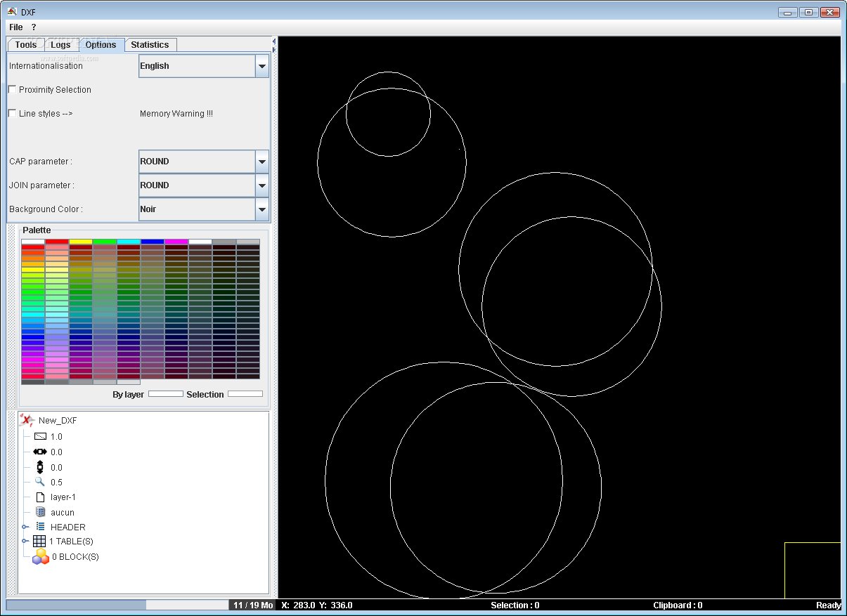The width and height of the screenshot is (847, 616).
Task: Click the 'Clipboard : 0' status entry
Action: pyautogui.click(x=678, y=605)
